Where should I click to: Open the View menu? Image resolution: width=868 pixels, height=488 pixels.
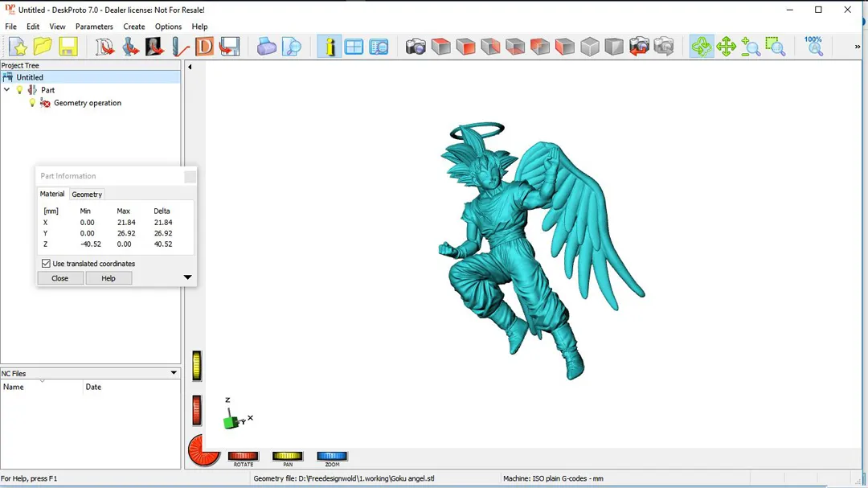coord(57,27)
